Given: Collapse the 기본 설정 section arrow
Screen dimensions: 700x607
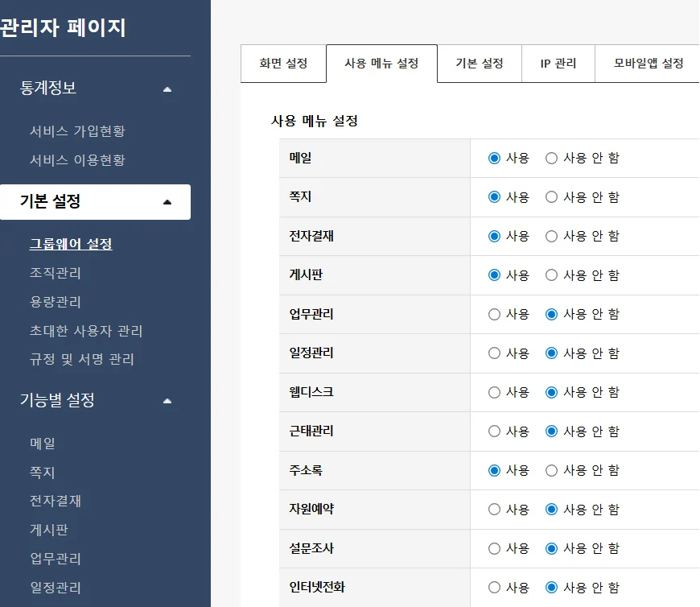Looking at the screenshot, I should [167, 202].
